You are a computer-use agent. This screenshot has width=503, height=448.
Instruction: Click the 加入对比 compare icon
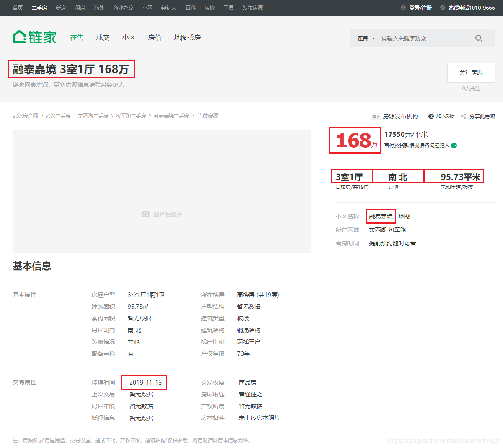[431, 116]
